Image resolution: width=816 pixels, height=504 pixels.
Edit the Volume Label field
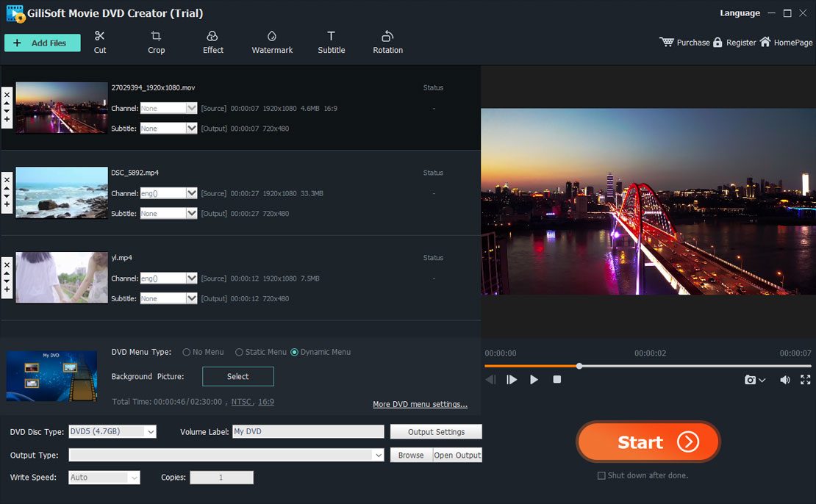click(307, 431)
